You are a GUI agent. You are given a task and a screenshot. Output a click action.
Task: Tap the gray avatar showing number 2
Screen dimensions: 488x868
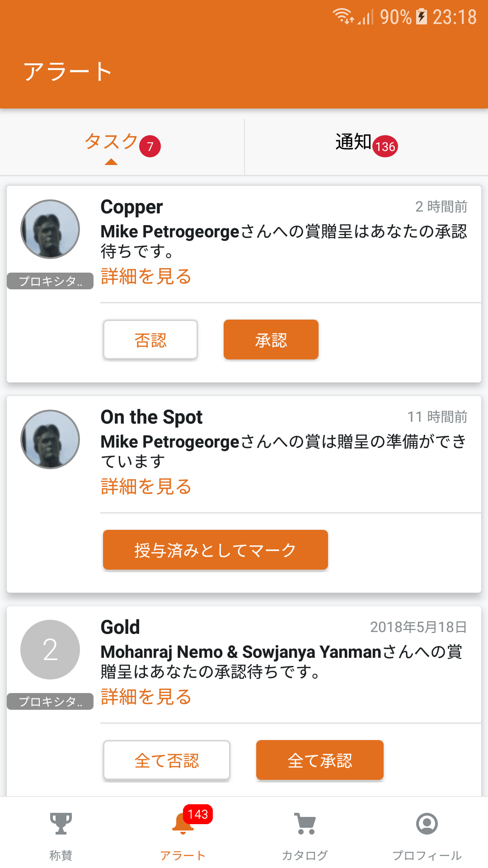[x=50, y=650]
